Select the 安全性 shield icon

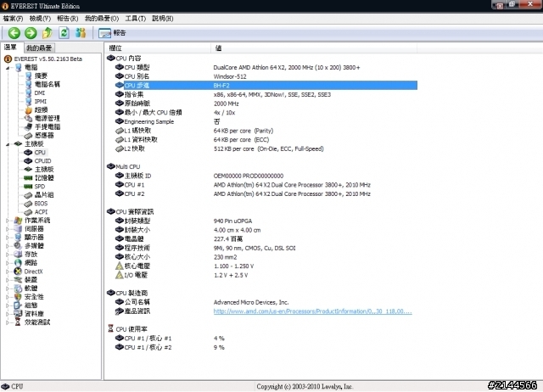[18, 297]
